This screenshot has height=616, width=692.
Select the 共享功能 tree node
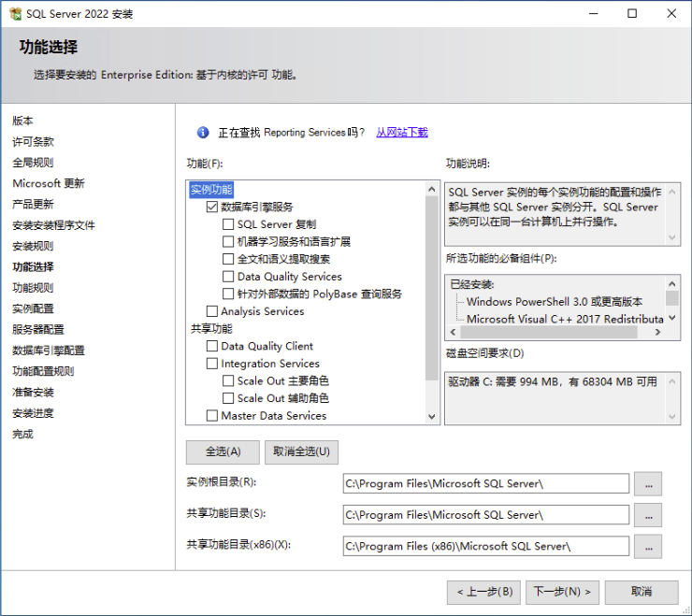click(211, 329)
